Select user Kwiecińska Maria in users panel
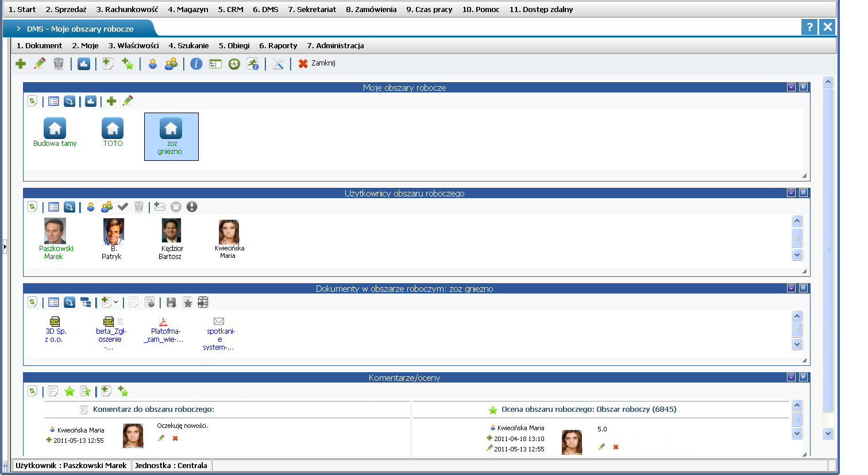 229,232
